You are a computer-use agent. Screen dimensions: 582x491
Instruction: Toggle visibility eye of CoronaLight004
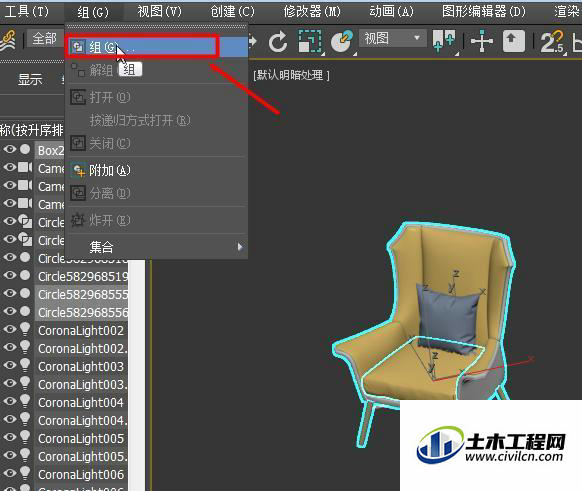click(x=10, y=401)
